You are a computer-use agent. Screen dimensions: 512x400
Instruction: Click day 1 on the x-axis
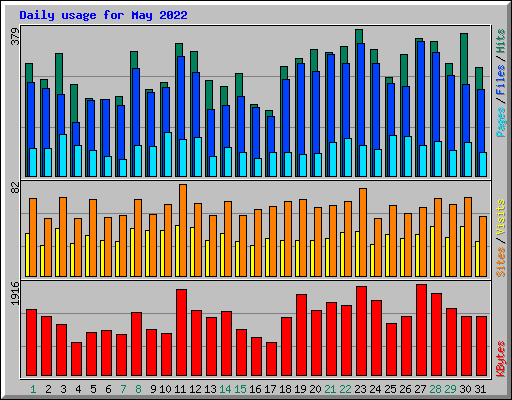pos(33,389)
